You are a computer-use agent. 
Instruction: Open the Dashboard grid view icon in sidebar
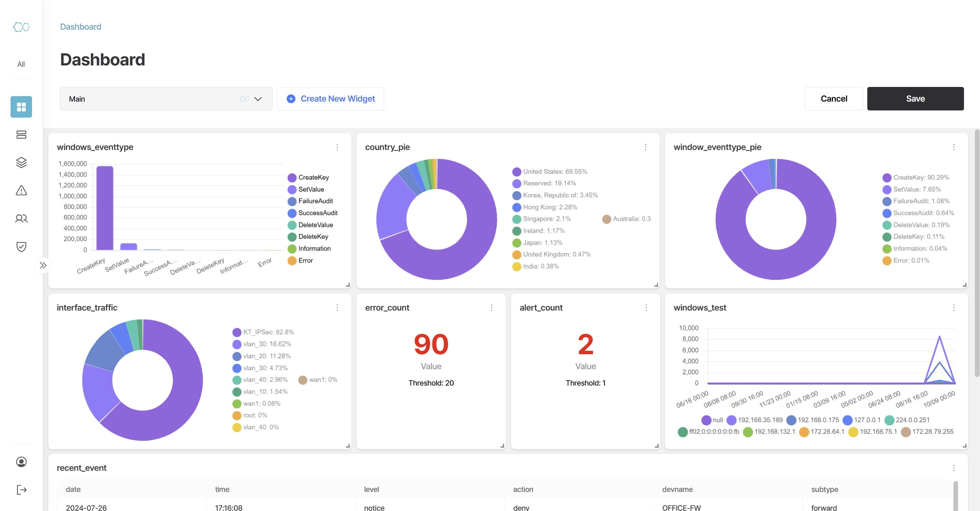coord(21,107)
